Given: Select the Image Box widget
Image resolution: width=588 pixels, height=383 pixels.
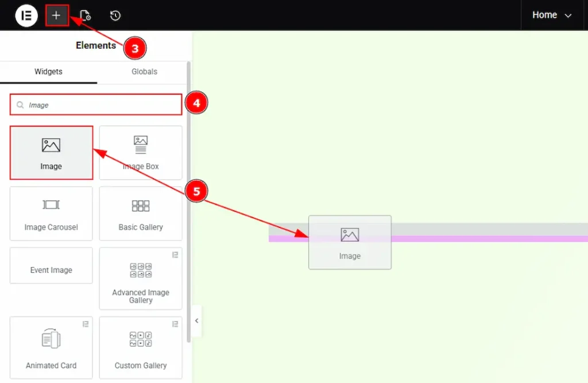Looking at the screenshot, I should (141, 153).
